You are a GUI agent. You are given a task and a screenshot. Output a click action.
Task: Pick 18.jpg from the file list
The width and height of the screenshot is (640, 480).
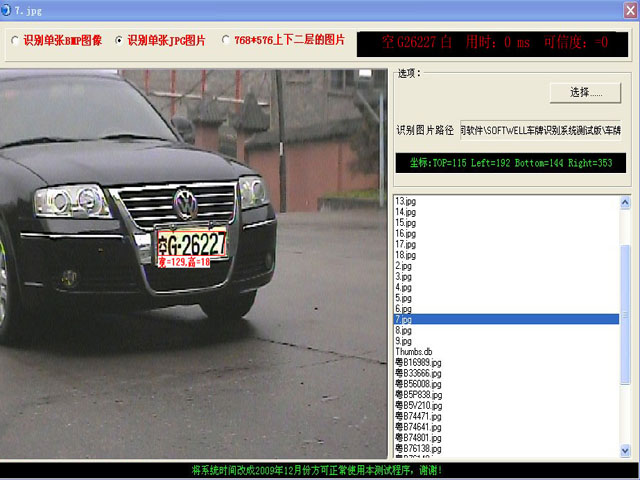click(x=405, y=255)
